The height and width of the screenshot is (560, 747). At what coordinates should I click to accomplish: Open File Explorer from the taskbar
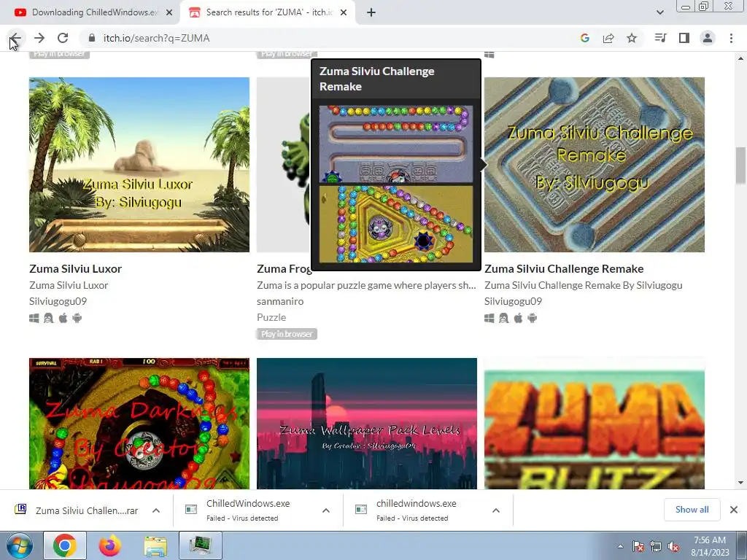[155, 545]
